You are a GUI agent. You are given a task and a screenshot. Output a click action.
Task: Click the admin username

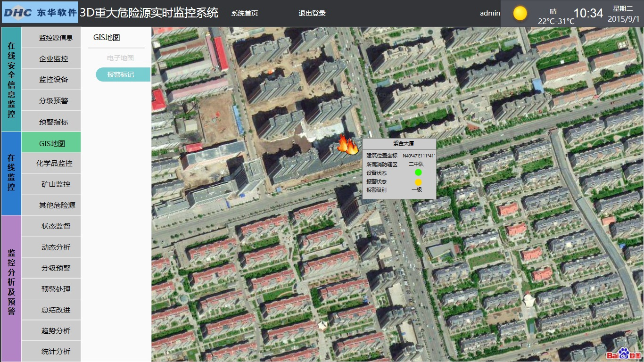point(490,13)
